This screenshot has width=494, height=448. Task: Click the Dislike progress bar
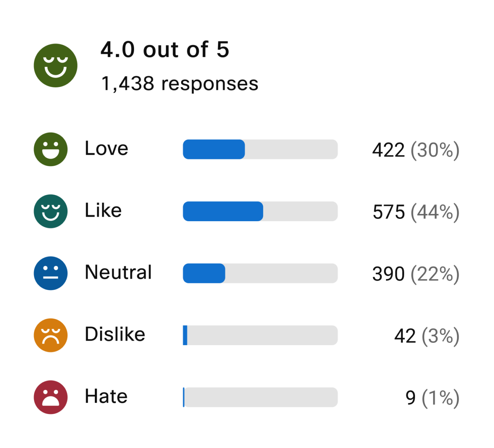point(260,335)
